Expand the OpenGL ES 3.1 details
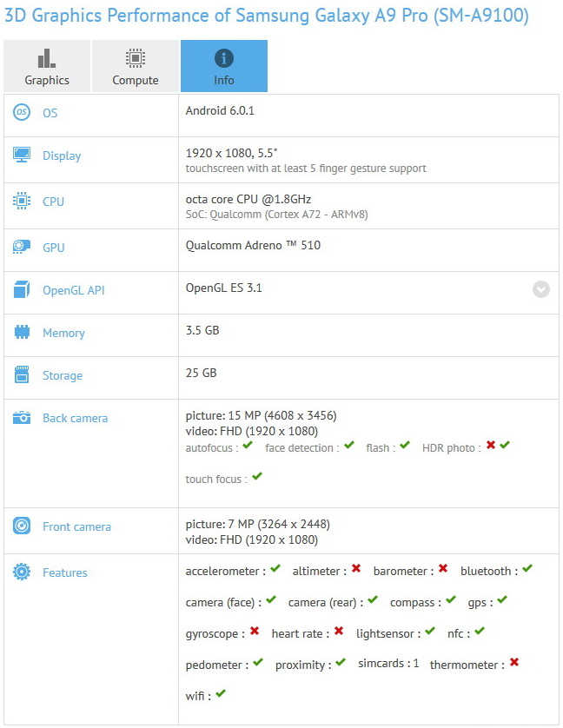 (541, 289)
